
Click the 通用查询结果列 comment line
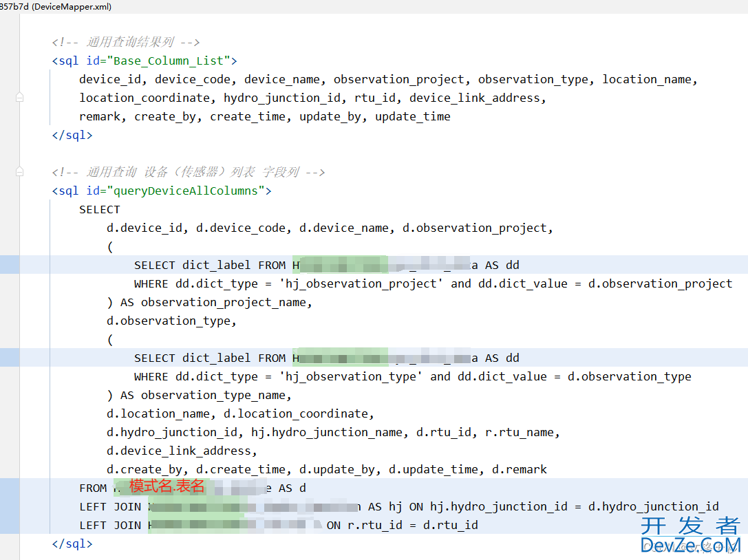click(x=126, y=42)
